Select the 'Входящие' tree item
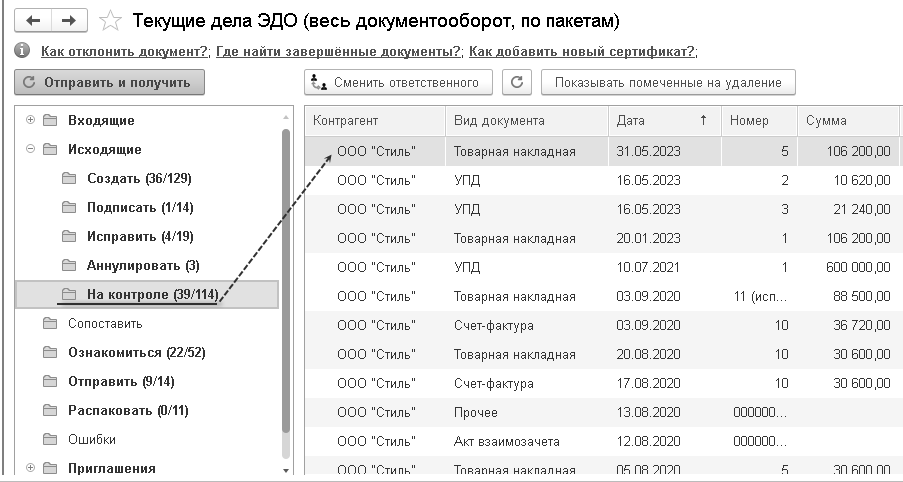Image resolution: width=903 pixels, height=482 pixels. [101, 120]
